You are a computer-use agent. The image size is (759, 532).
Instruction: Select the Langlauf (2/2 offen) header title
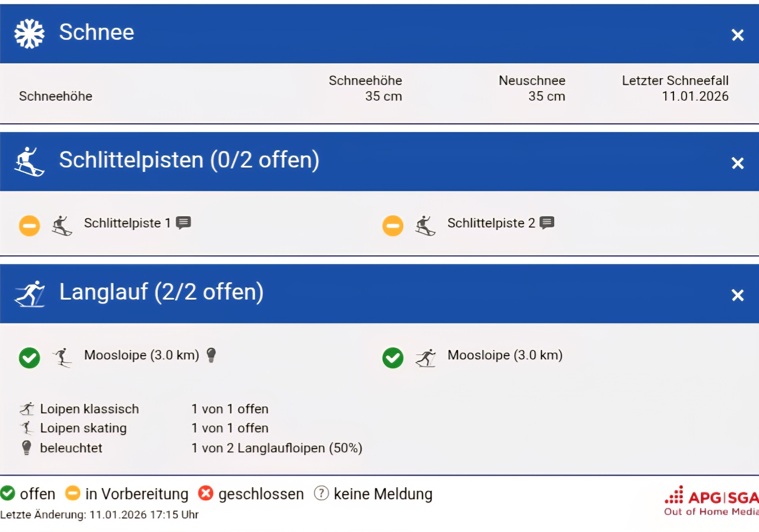161,292
